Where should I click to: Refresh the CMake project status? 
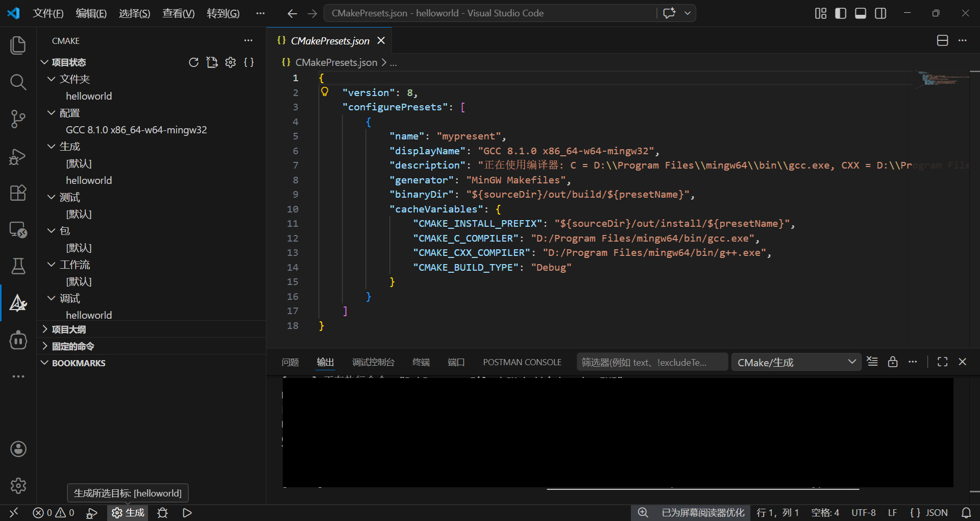pos(193,62)
